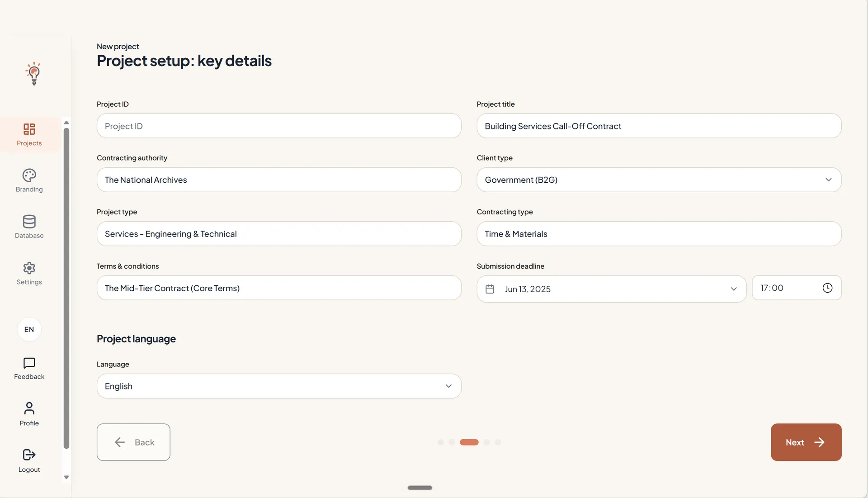The height and width of the screenshot is (498, 868).
Task: Click the sidebar scrollbar up arrow
Action: pos(66,123)
